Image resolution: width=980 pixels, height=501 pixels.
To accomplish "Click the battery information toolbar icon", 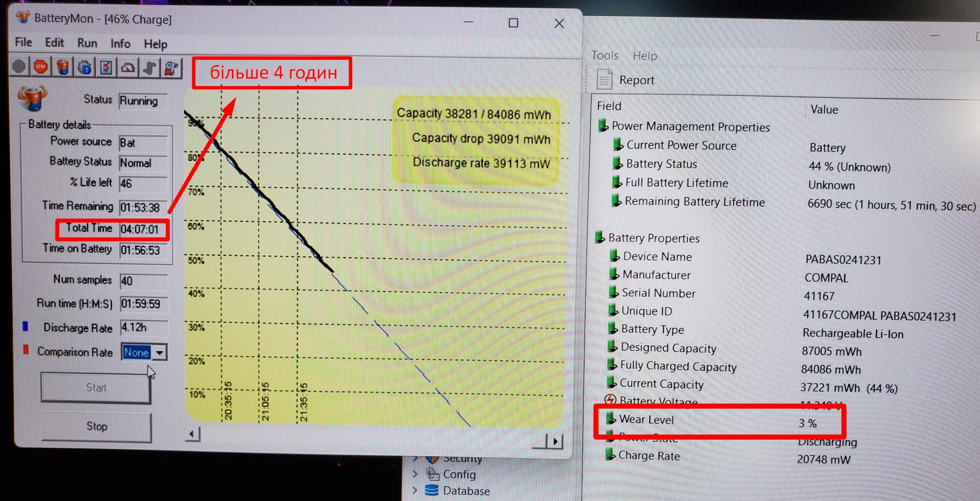I will 63,67.
